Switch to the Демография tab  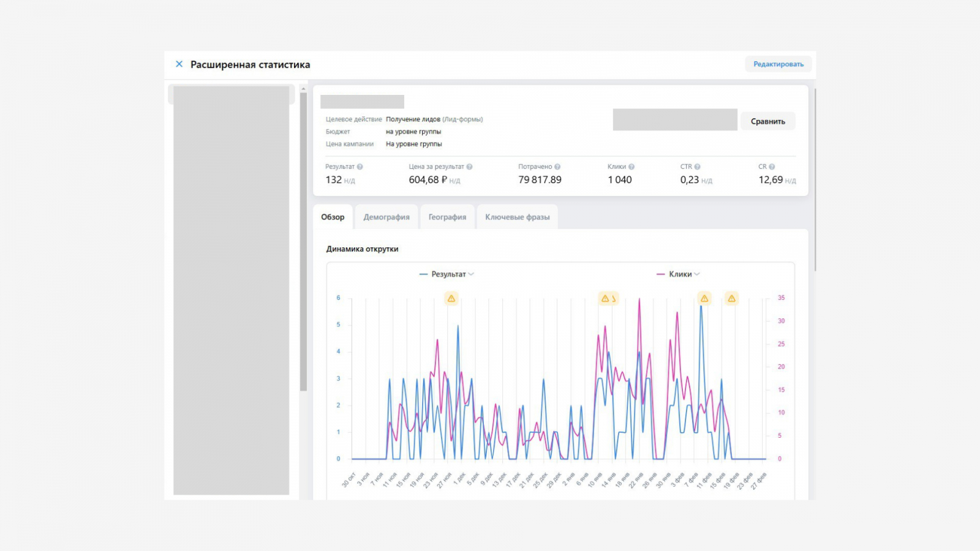point(386,217)
